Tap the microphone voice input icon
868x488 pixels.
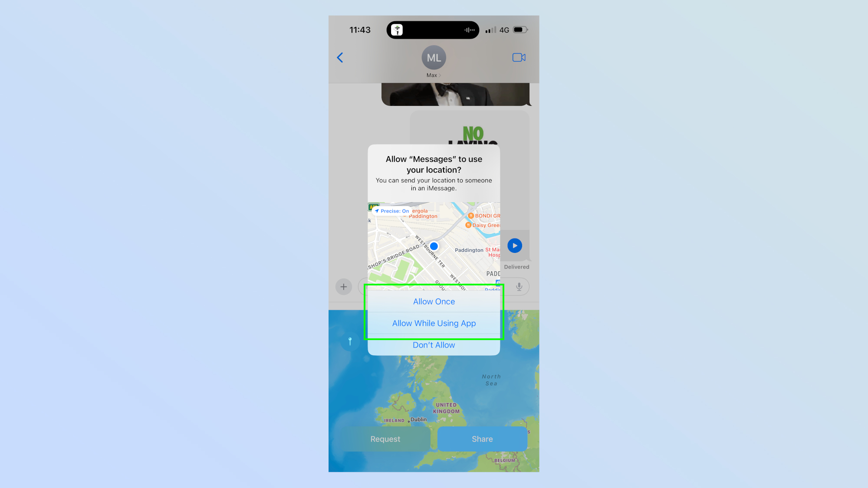point(519,287)
